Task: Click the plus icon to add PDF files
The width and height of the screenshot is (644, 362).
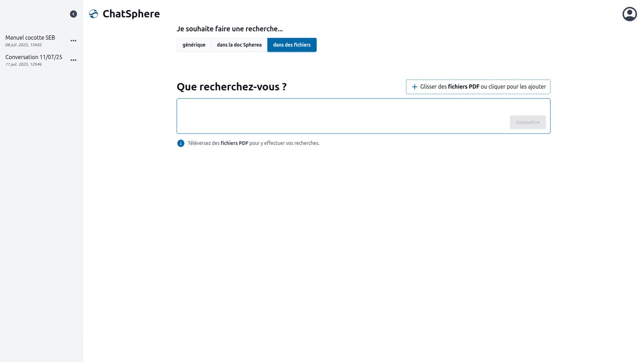Action: tap(415, 87)
